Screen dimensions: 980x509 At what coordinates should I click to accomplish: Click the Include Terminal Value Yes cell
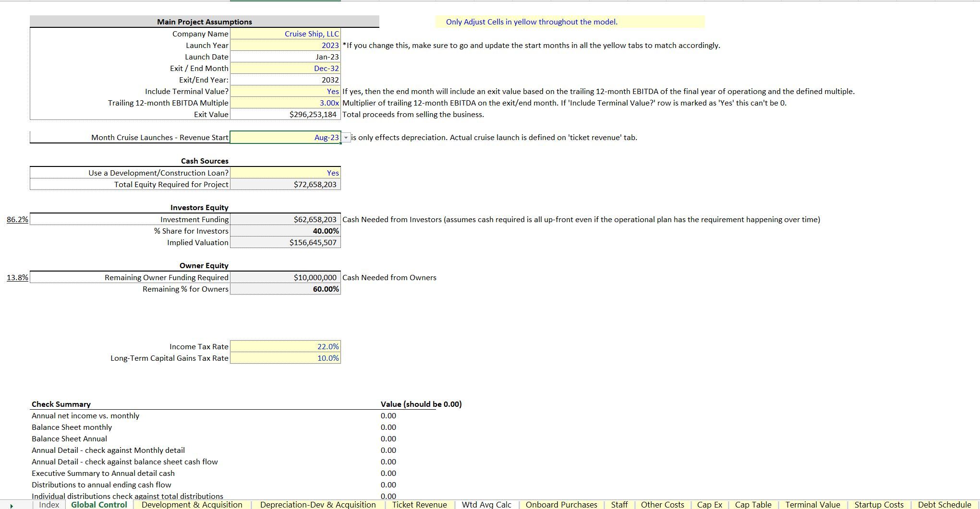(285, 91)
